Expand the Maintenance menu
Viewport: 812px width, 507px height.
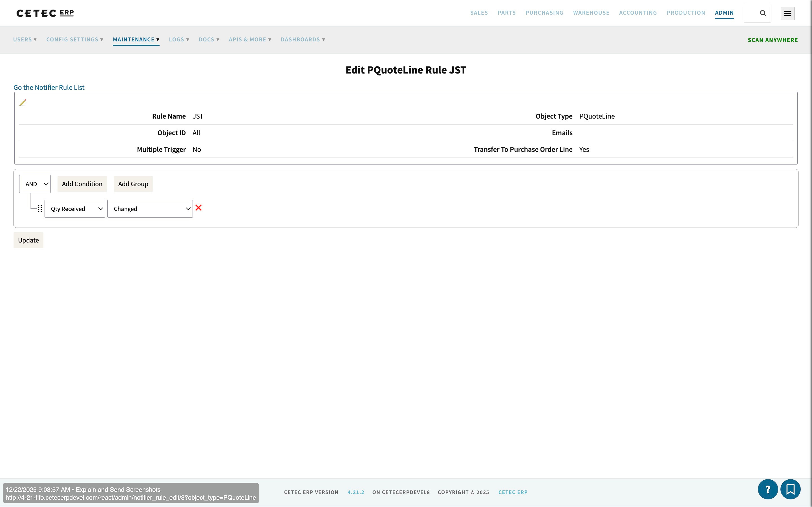[x=136, y=39]
